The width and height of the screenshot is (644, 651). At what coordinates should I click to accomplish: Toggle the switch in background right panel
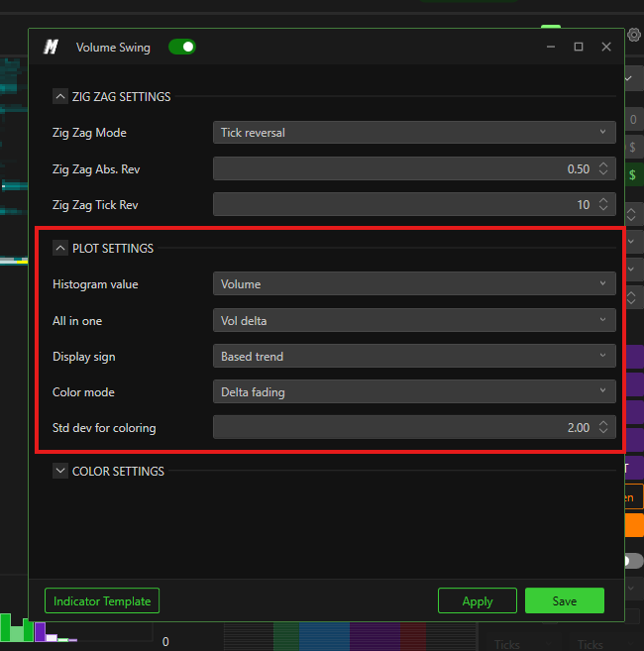click(x=632, y=561)
